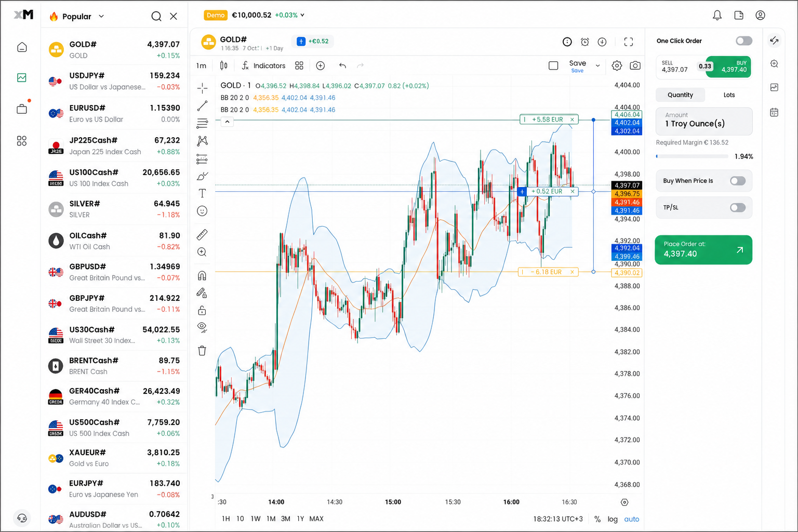Viewport: 798px width, 532px height.
Task: Open the Save layout dropdown arrow
Action: point(597,65)
